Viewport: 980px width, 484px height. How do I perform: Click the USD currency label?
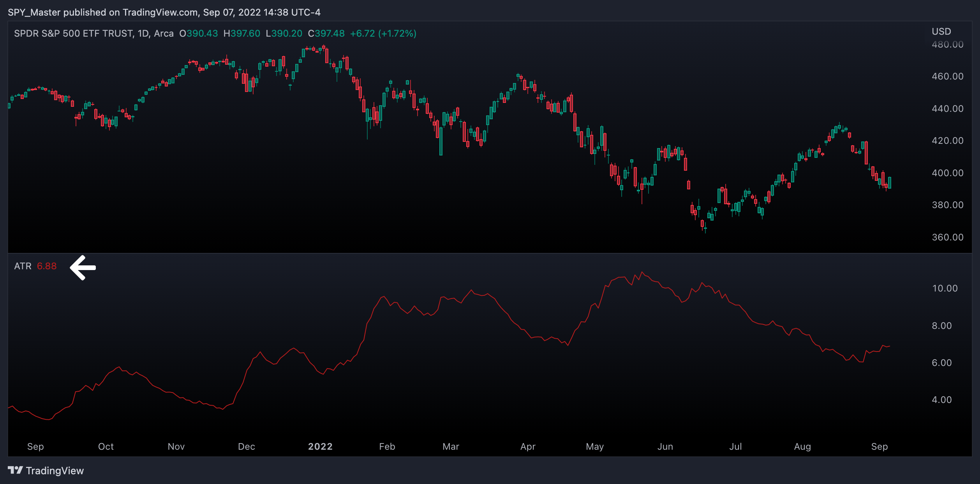pyautogui.click(x=941, y=32)
